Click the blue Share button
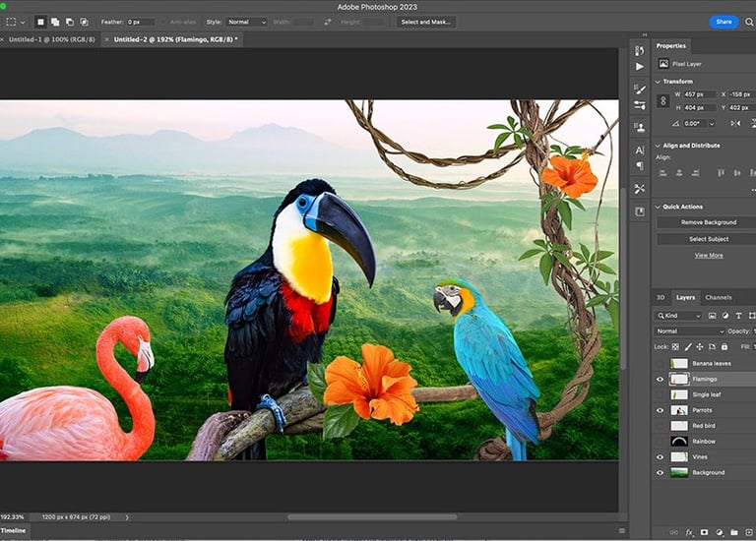 point(724,22)
